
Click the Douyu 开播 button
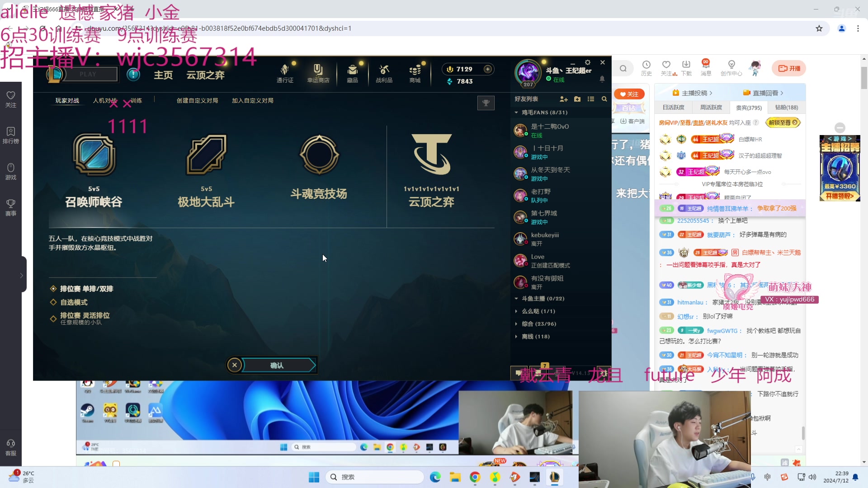(789, 69)
